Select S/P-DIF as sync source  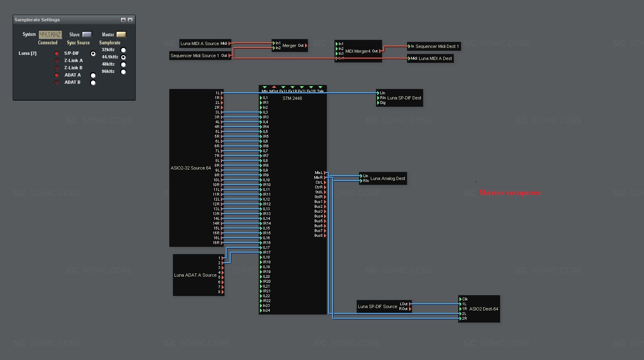click(x=93, y=54)
